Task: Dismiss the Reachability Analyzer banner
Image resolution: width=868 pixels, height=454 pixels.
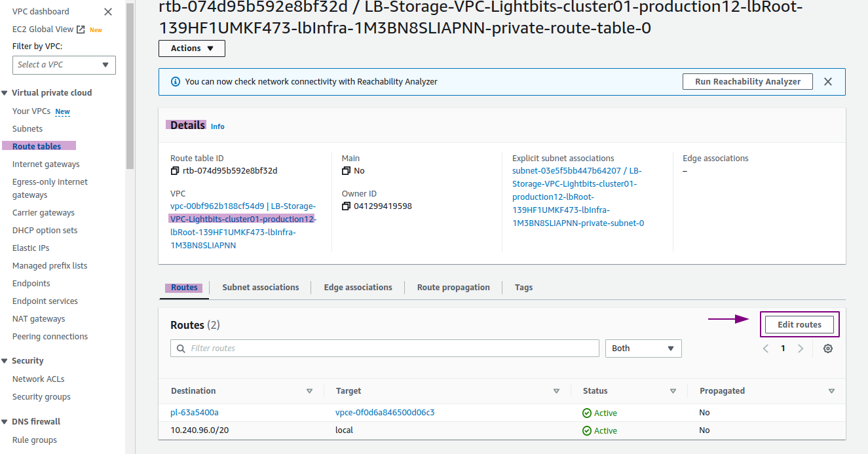Action: (828, 82)
